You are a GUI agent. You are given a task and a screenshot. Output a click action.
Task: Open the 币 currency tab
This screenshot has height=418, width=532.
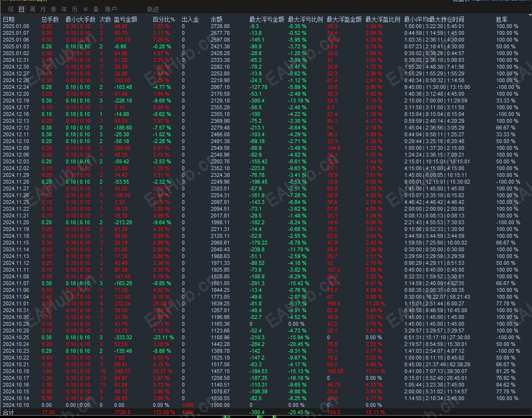point(74,9)
